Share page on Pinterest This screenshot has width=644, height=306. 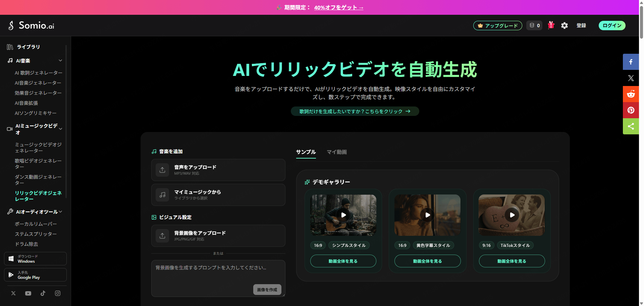click(631, 110)
